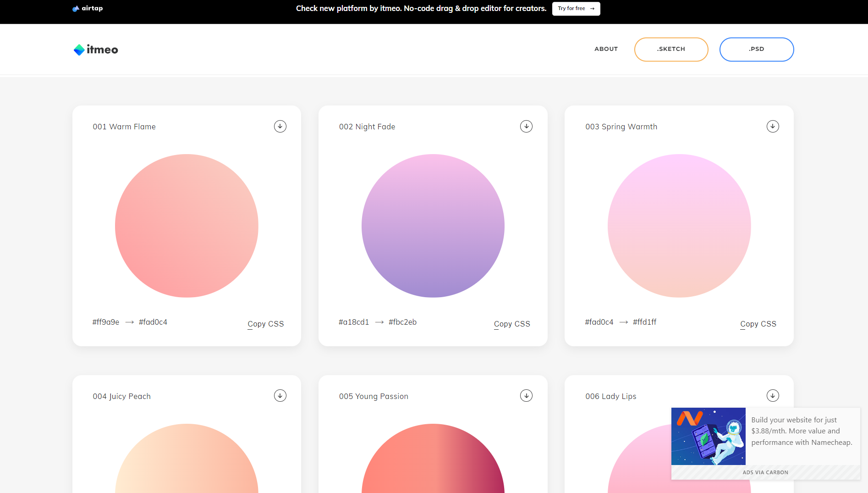Image resolution: width=868 pixels, height=493 pixels.
Task: Click the Warm Flame gradient circle
Action: 187,226
